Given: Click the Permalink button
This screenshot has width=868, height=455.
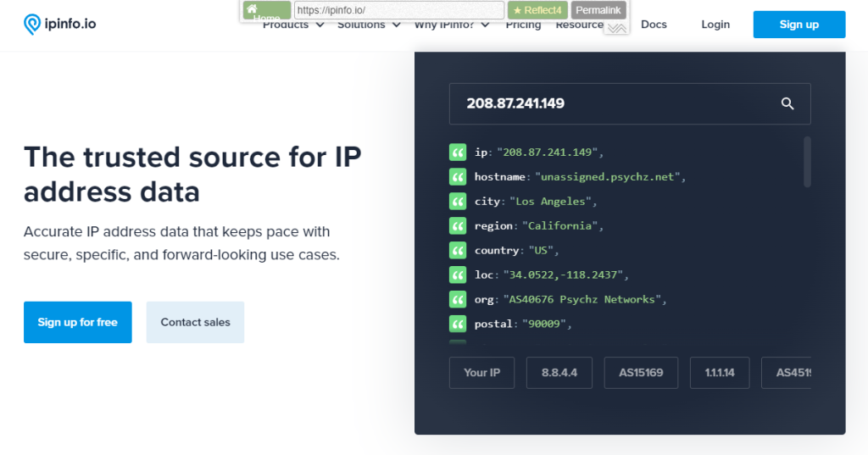Looking at the screenshot, I should point(598,10).
